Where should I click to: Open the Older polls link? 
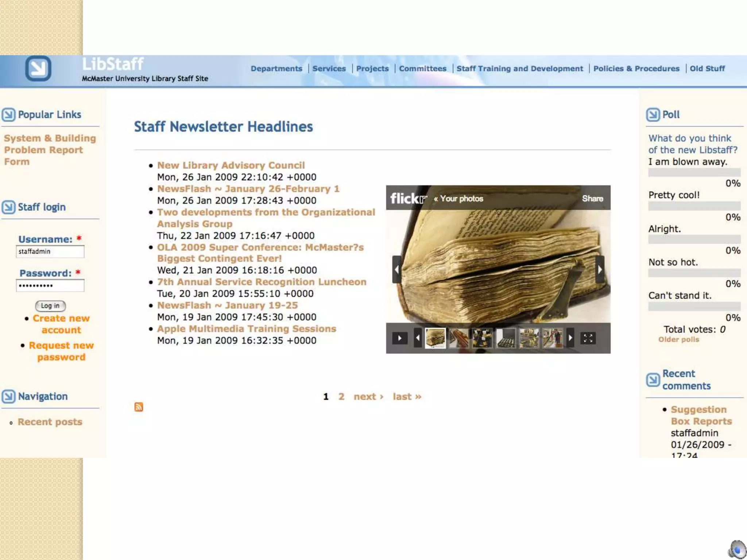click(678, 339)
